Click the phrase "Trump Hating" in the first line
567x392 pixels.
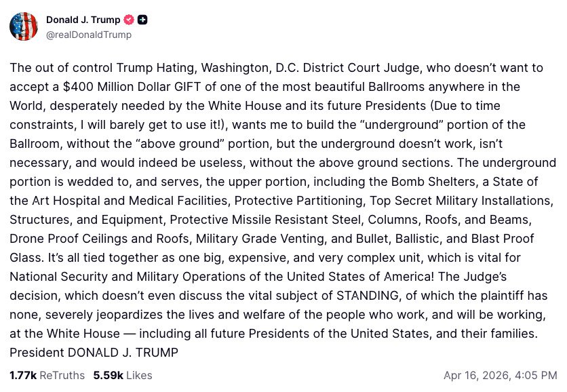pos(155,68)
